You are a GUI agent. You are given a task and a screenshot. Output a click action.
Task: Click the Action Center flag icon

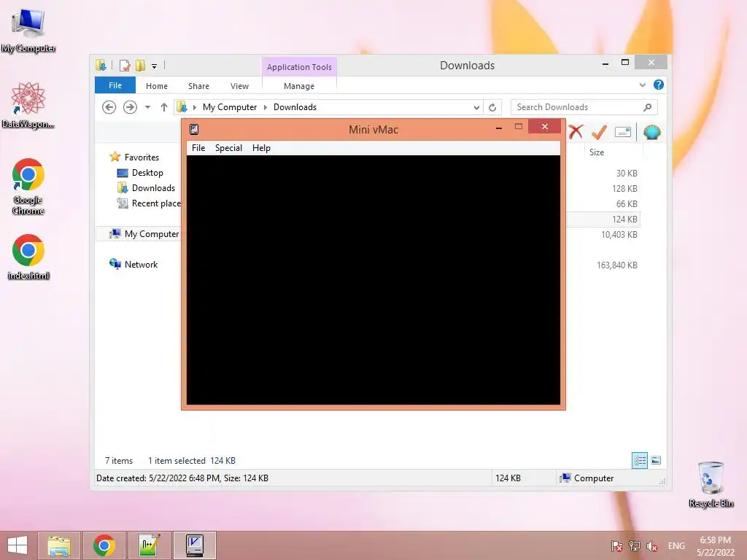coord(616,546)
